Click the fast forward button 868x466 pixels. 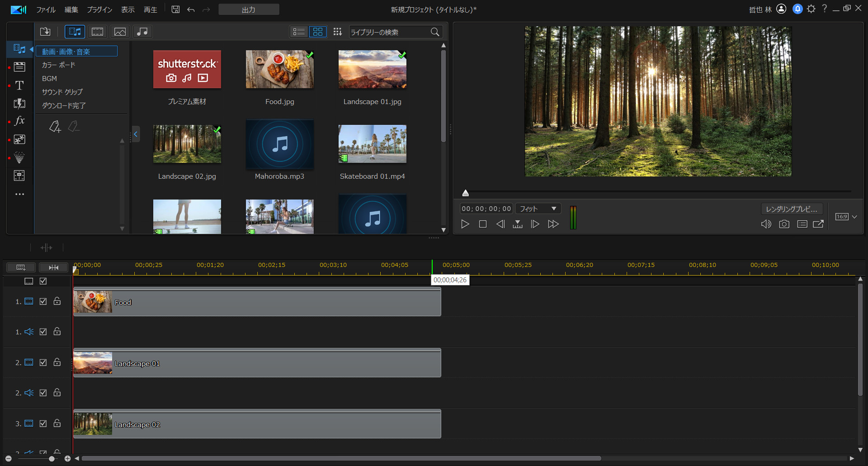point(553,224)
